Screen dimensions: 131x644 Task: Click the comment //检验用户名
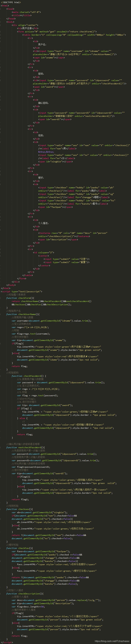pos(13,311)
